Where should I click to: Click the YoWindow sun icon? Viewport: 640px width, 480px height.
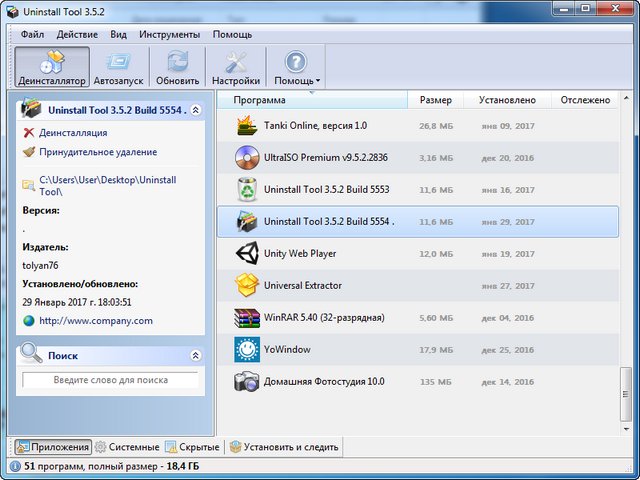tap(247, 349)
